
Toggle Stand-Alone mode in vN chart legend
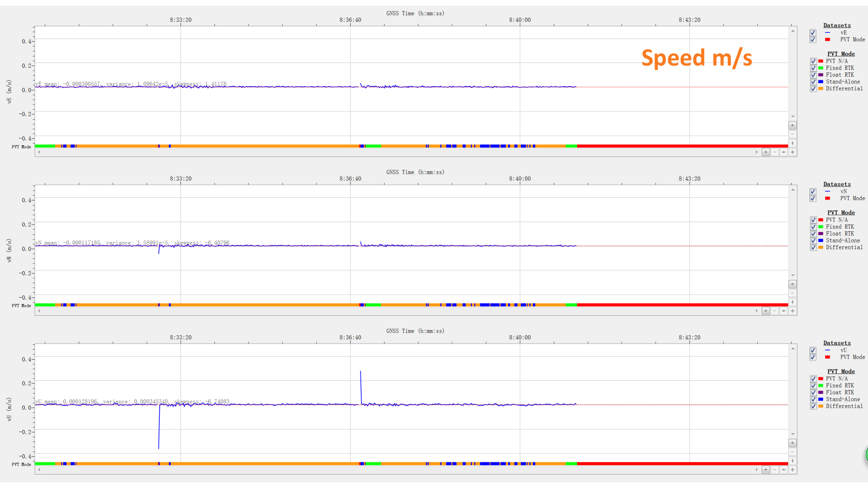(x=813, y=241)
